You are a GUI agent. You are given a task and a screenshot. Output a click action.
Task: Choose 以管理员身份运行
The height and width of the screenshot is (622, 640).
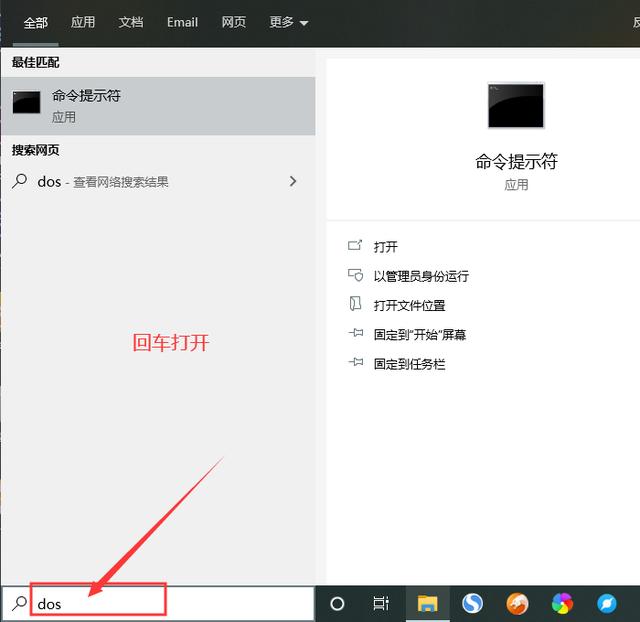(x=421, y=276)
